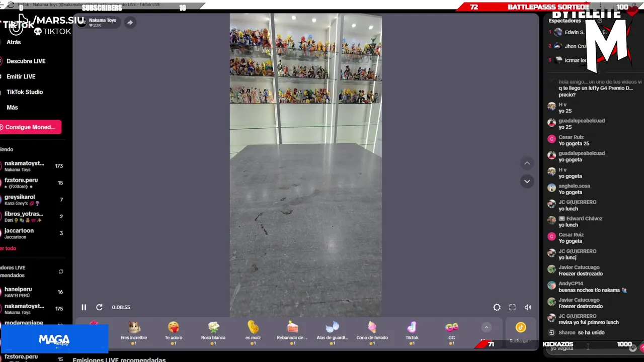
Task: Open nakamatoyst live with 175 viewers
Action: point(33,309)
